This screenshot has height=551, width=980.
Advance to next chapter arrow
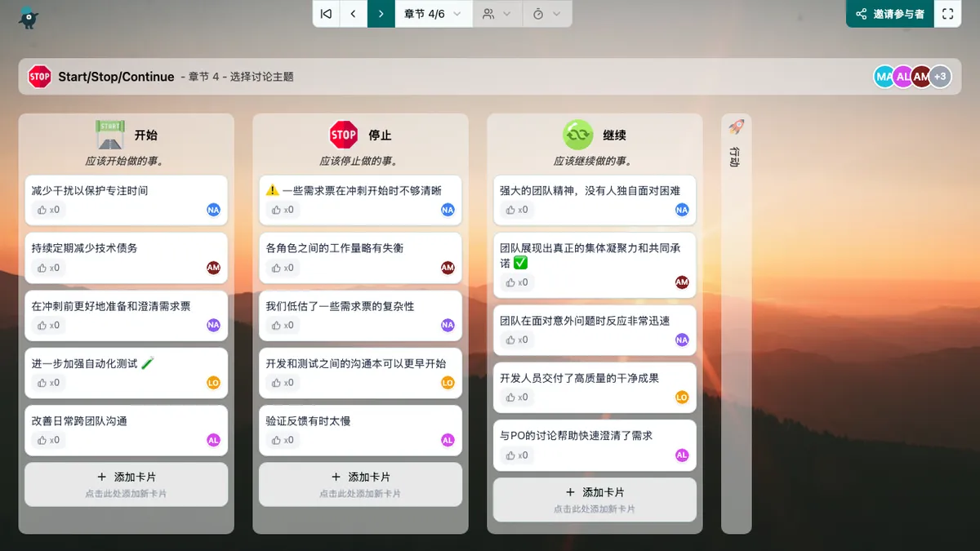click(x=381, y=14)
